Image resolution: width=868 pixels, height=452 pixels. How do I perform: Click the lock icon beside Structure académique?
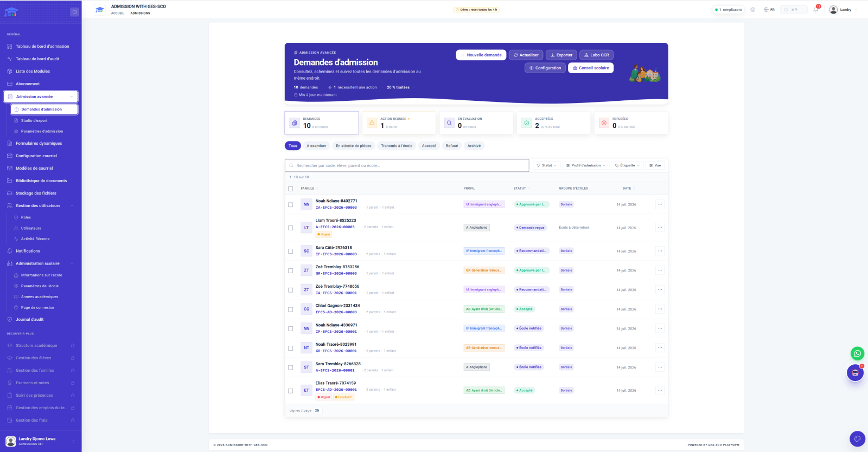(73, 346)
